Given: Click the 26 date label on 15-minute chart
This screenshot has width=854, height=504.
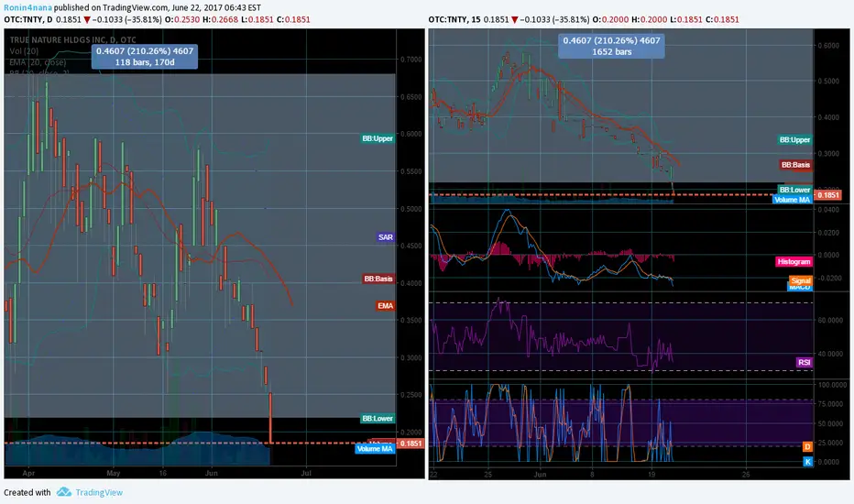Looking at the screenshot, I should tap(746, 475).
